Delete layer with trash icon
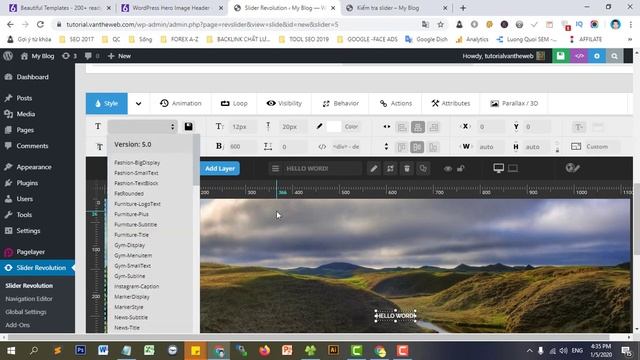Viewport: 640px width, 360px height. pyautogui.click(x=407, y=169)
